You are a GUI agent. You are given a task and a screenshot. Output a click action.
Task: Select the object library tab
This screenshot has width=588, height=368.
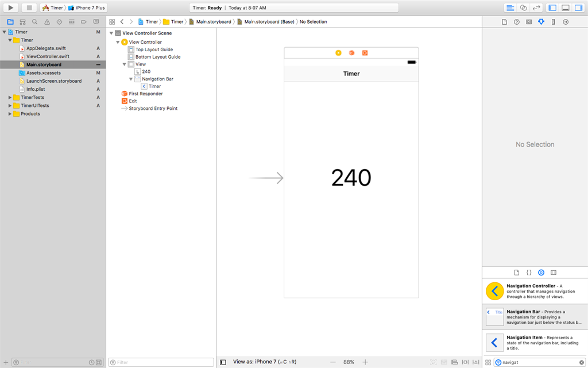click(541, 273)
